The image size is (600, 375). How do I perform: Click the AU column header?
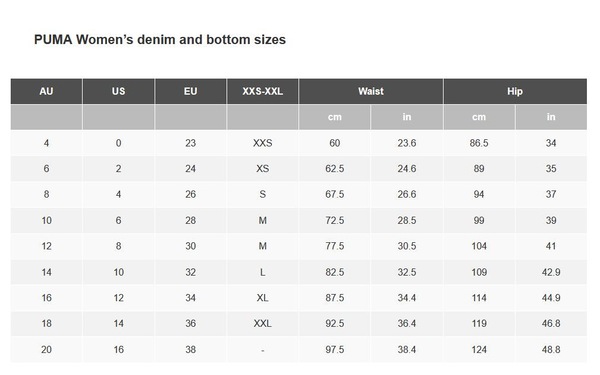coord(46,91)
